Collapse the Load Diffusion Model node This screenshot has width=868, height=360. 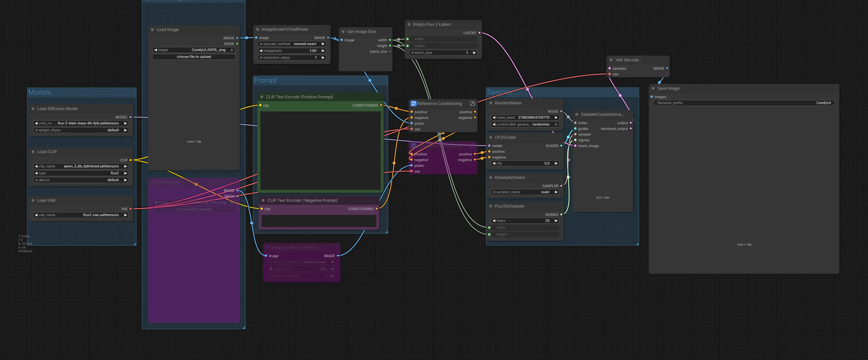pos(33,109)
